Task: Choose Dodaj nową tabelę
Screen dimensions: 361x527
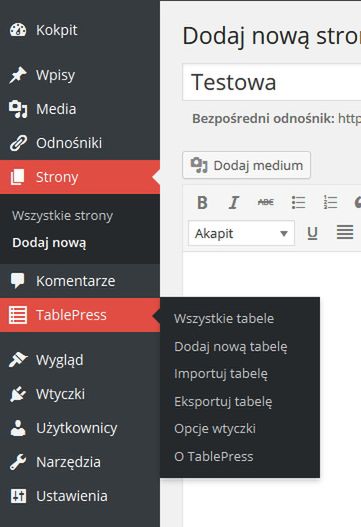Action: pyautogui.click(x=231, y=346)
